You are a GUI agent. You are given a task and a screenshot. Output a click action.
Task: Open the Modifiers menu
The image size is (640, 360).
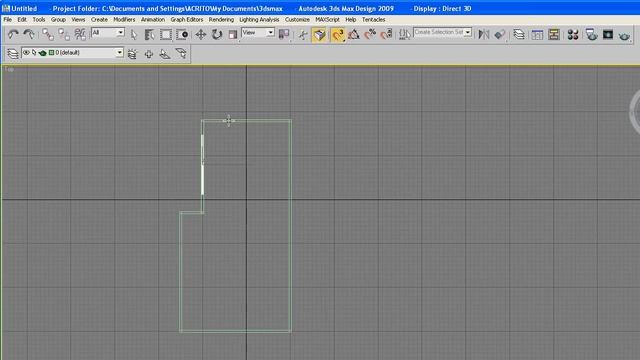pos(124,20)
